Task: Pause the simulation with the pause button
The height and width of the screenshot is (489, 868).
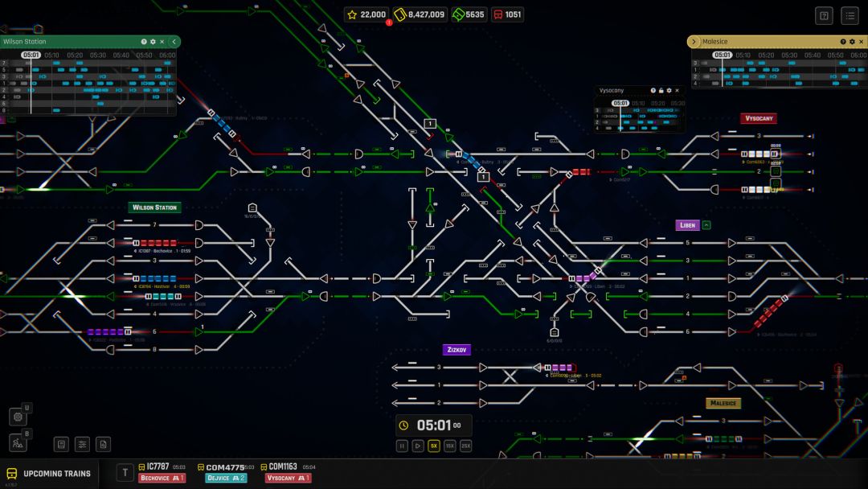Action: [x=401, y=446]
